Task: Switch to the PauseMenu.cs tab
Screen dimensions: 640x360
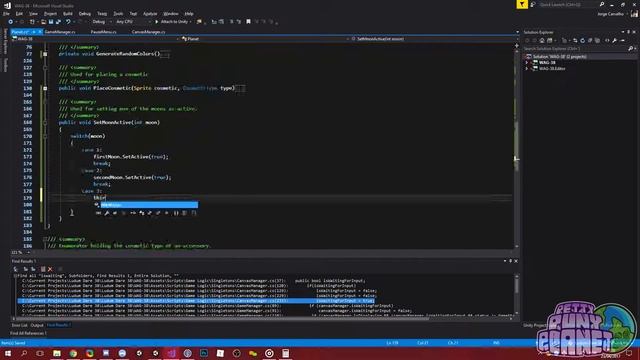Action: [103, 32]
